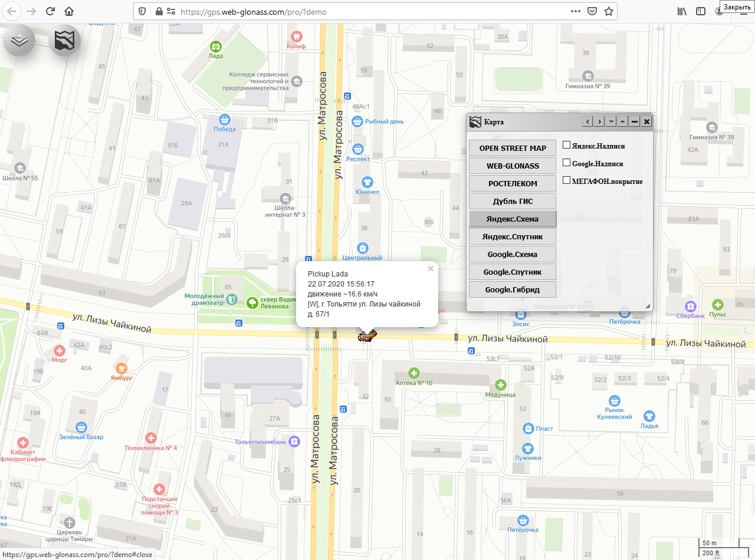Click Зелёный базар shop icon

[81, 427]
